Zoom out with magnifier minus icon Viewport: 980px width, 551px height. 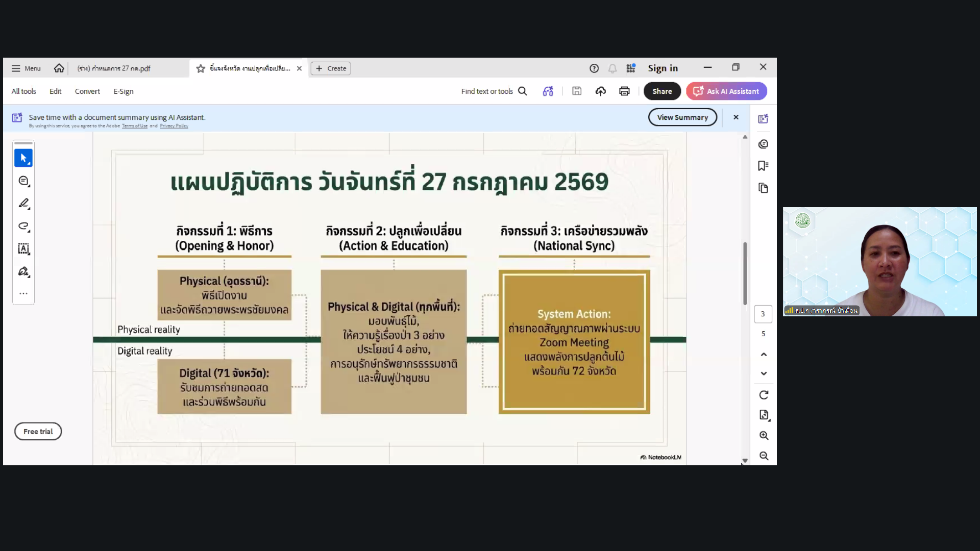(764, 456)
